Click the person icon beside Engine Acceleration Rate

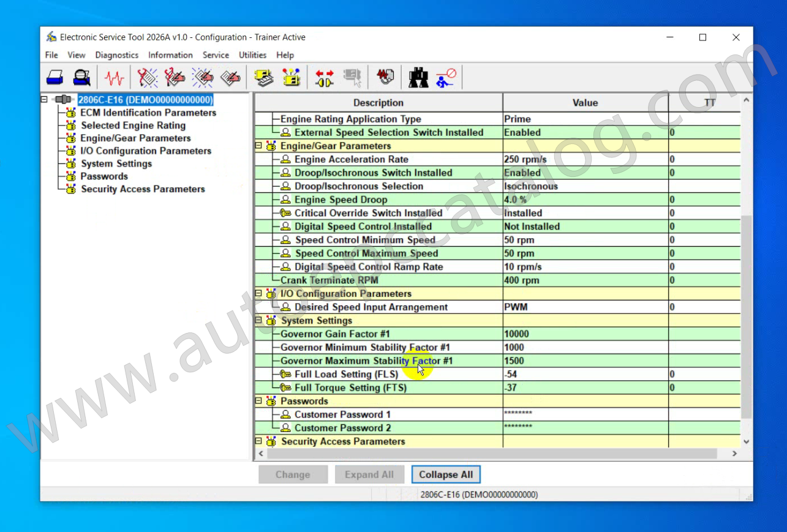(285, 160)
